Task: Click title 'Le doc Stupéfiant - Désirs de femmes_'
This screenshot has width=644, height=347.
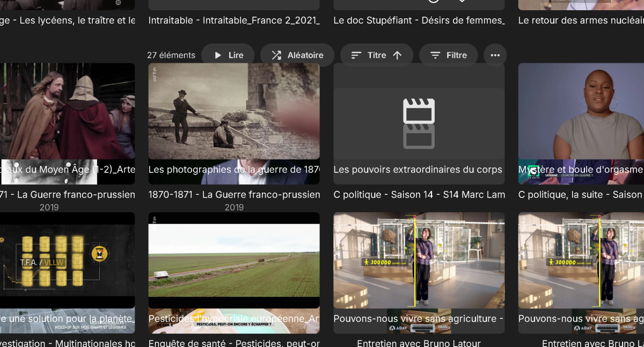Action: [x=419, y=20]
